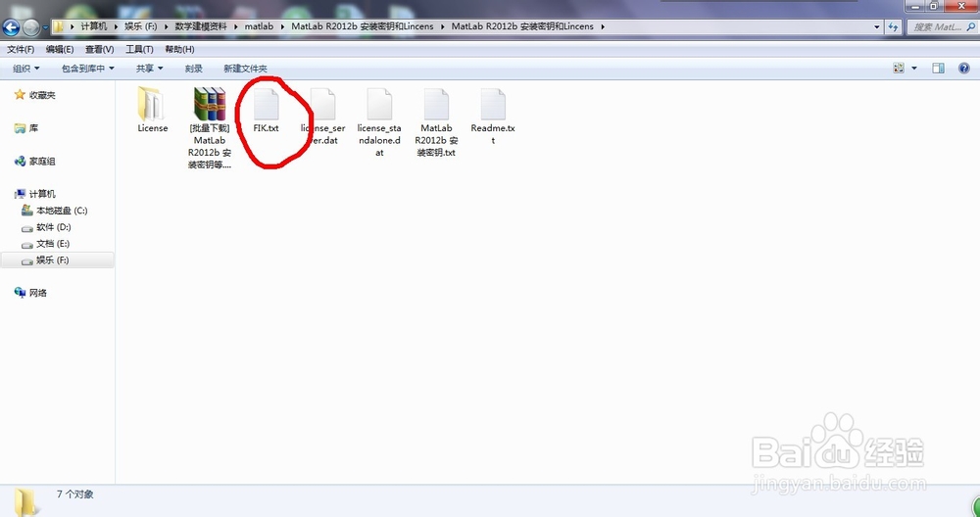Click 娱乐 (F:) in address breadcrumb
Viewport: 980px width, 517px height.
[x=141, y=26]
